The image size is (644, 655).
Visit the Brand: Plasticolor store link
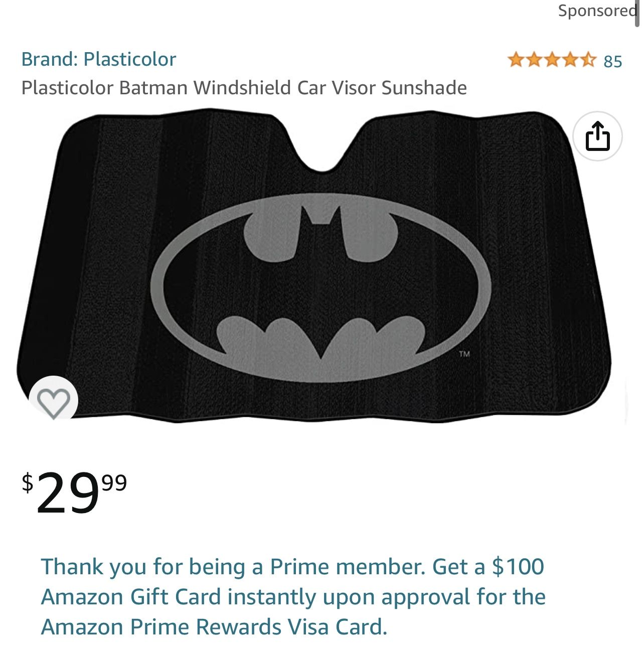[99, 59]
